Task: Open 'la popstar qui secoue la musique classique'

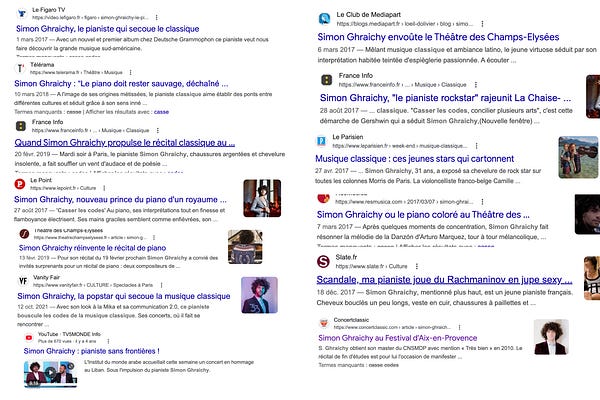Action: point(124,296)
